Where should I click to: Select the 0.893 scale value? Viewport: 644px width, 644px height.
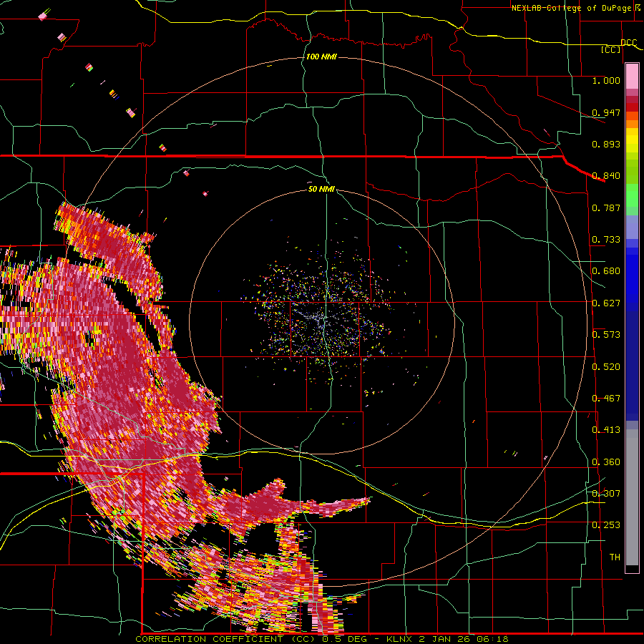point(606,144)
